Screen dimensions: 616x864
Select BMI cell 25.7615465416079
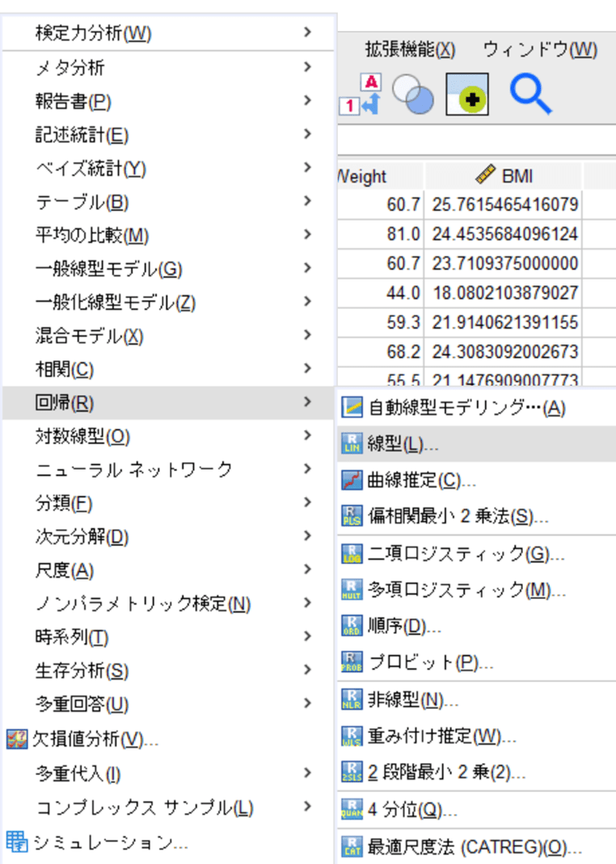[x=504, y=204]
